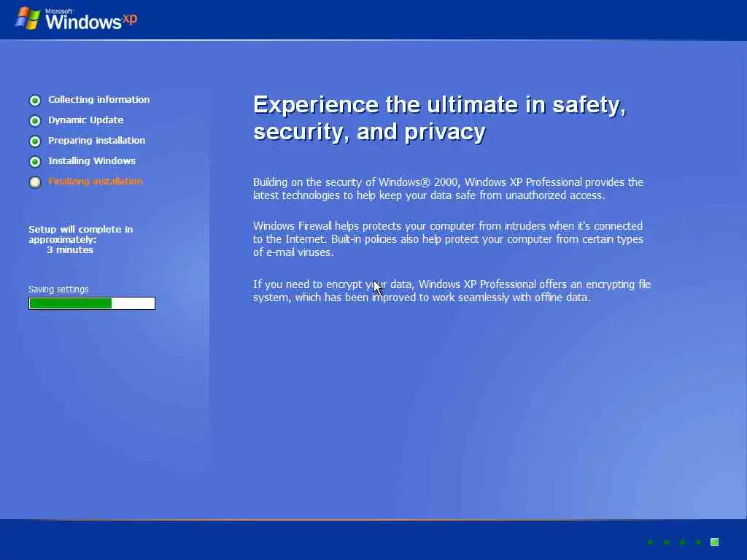Click the orange 'Finalizing installation' step text
The image size is (747, 560).
coord(96,182)
